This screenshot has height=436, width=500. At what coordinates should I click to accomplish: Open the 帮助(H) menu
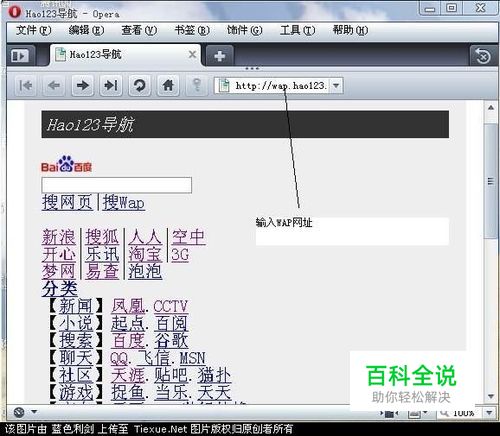click(x=350, y=31)
